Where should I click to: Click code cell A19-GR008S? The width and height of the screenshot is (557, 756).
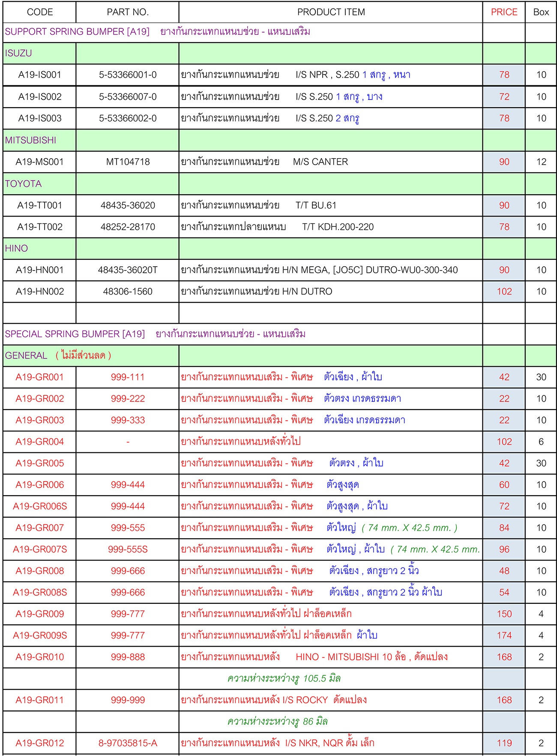(x=40, y=593)
